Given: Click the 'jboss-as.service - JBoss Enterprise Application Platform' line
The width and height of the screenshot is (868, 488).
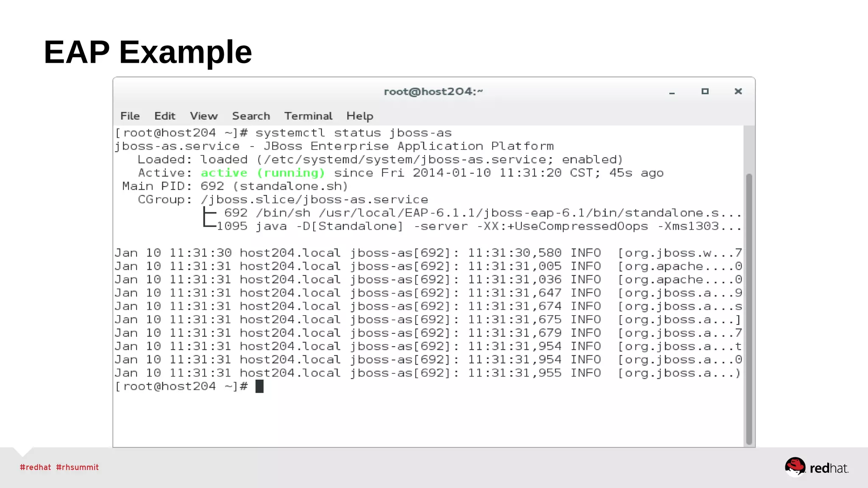Looking at the screenshot, I should coord(334,146).
